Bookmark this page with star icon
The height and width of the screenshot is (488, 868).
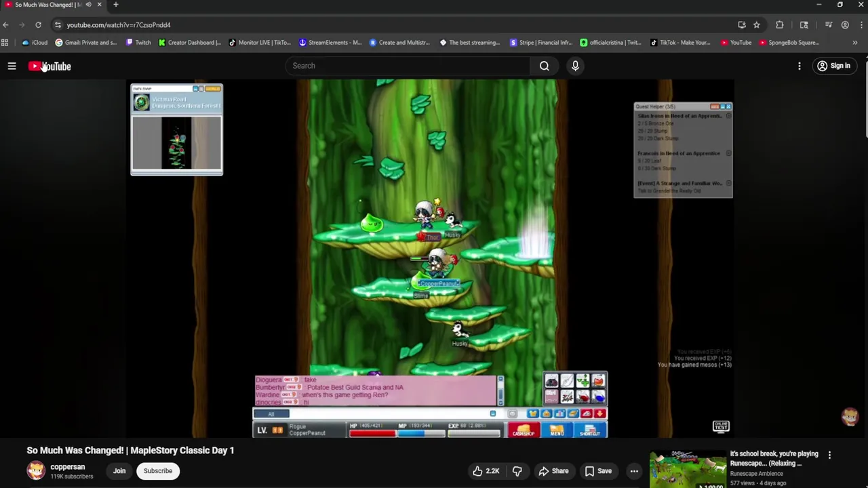point(757,25)
